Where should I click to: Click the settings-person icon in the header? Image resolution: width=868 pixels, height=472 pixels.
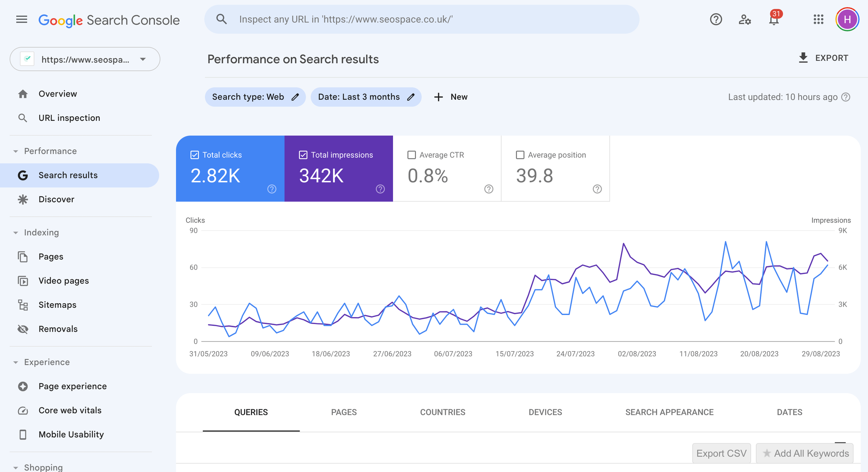(x=744, y=19)
